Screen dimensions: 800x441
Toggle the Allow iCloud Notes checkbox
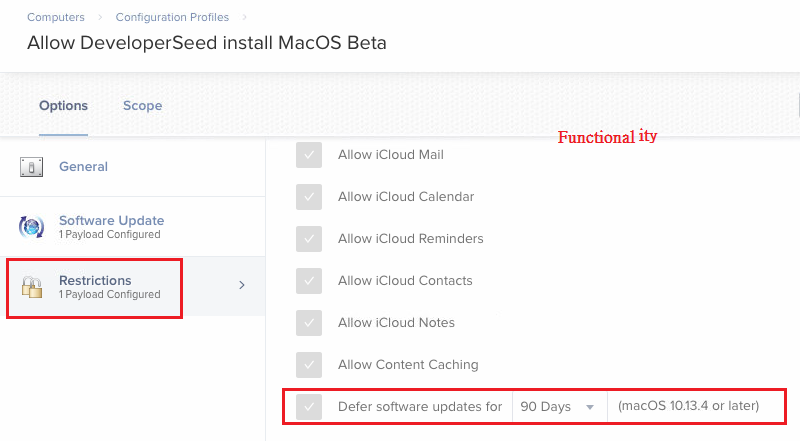click(x=309, y=323)
